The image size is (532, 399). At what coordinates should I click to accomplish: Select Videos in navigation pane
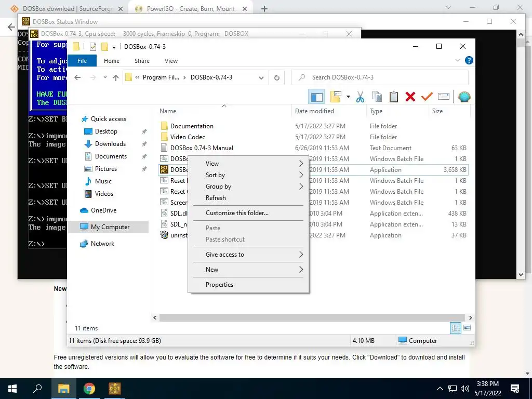[104, 194]
